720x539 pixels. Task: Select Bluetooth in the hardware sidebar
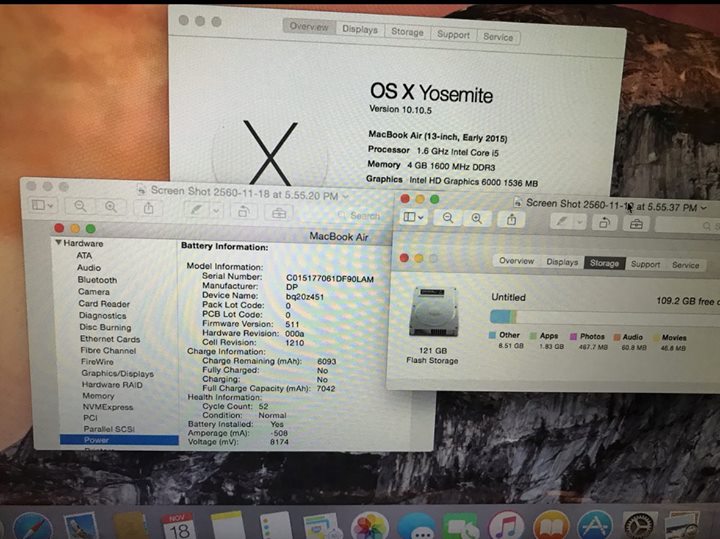[x=97, y=280]
